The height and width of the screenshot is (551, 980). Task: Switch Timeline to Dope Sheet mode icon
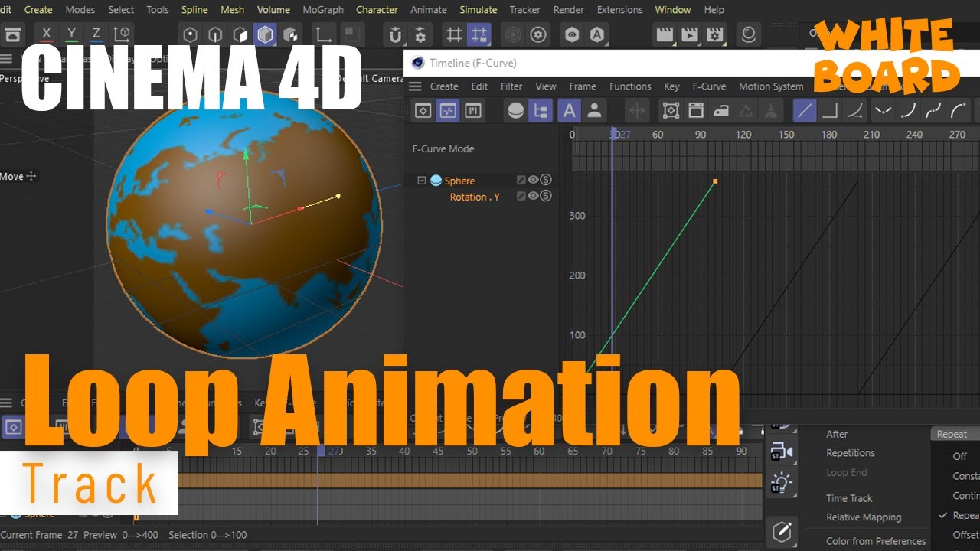point(423,111)
